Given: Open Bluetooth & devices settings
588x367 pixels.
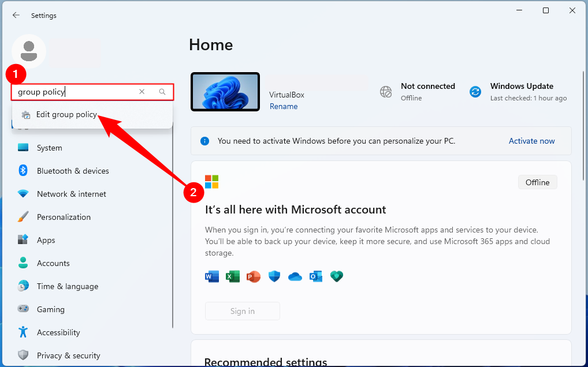Looking at the screenshot, I should 23,171.
